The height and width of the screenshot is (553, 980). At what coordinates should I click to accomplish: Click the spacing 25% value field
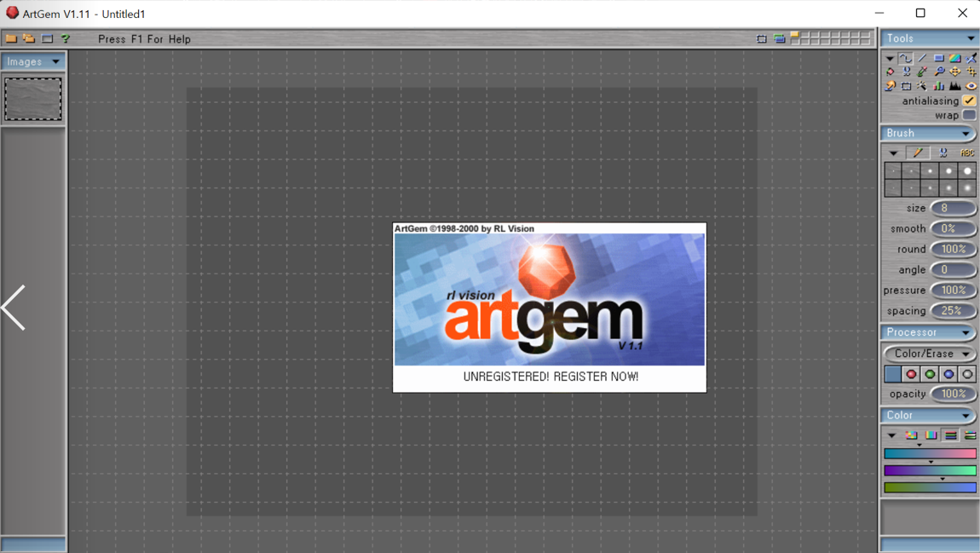pos(953,310)
